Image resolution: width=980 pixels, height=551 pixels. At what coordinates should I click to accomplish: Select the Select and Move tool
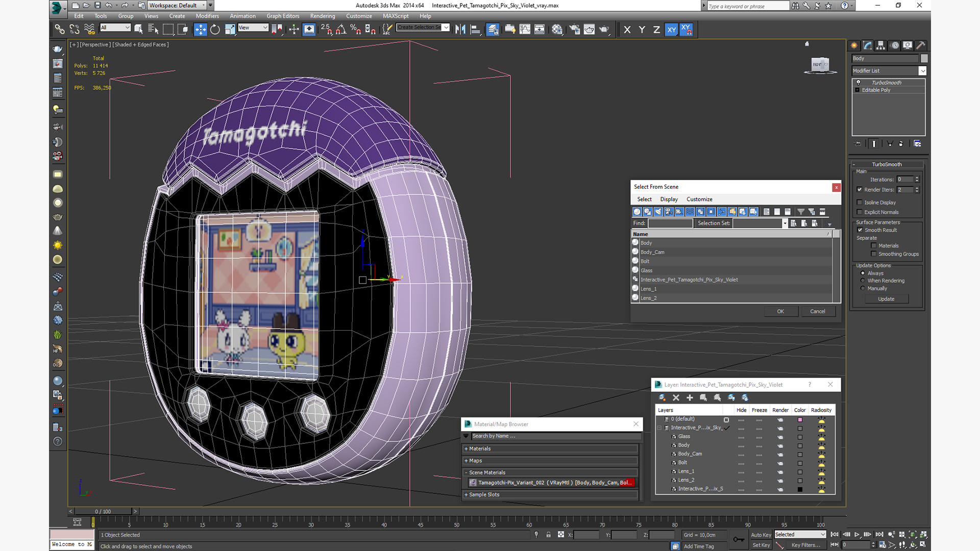pos(200,30)
